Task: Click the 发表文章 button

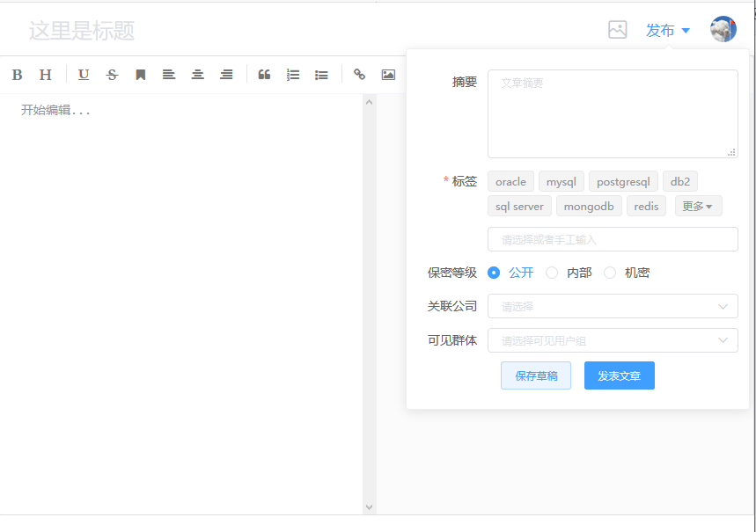Action: coord(619,375)
